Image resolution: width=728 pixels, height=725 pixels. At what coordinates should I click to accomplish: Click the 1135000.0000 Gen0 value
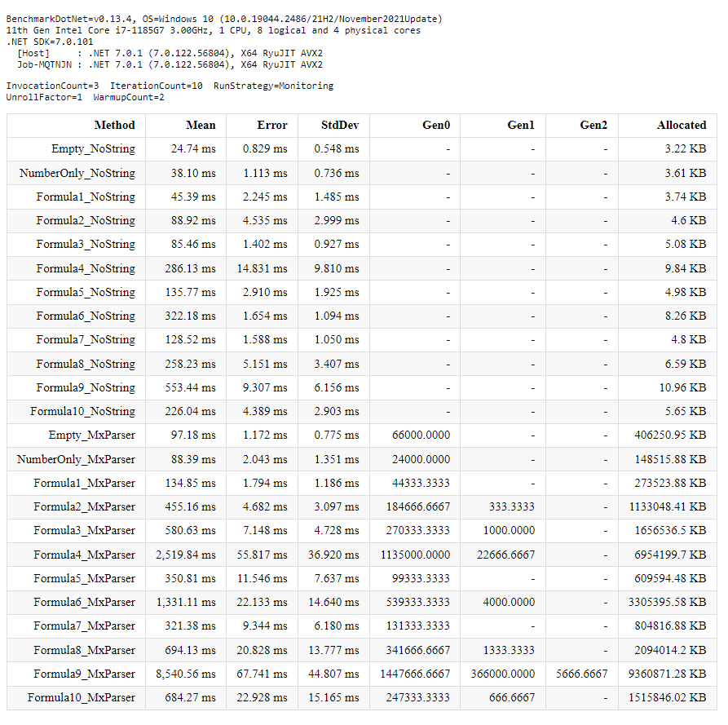coord(416,555)
